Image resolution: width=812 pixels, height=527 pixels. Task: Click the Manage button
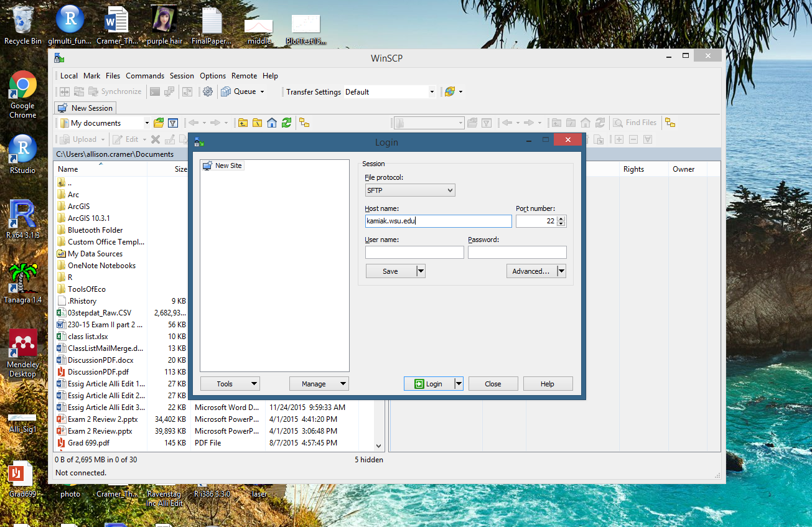[319, 384]
